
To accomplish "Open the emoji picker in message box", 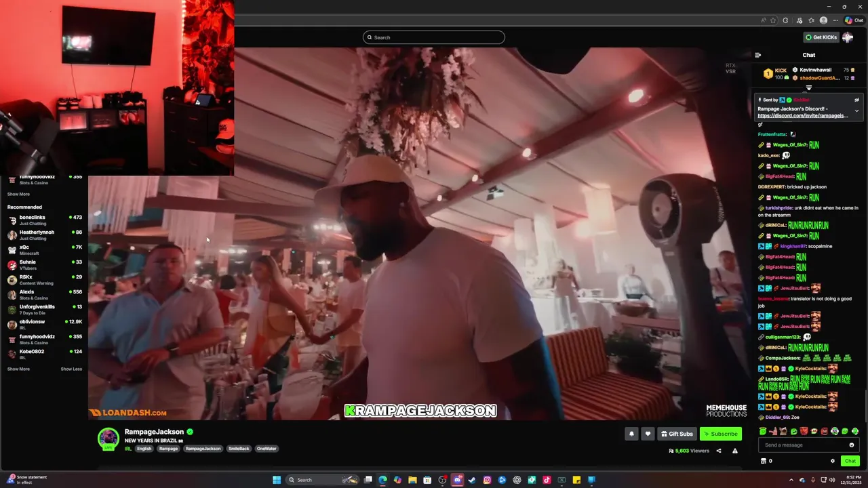I will click(852, 445).
